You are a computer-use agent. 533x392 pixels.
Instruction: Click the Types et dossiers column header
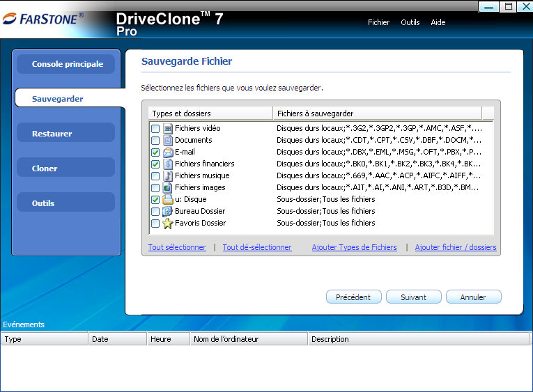point(210,113)
